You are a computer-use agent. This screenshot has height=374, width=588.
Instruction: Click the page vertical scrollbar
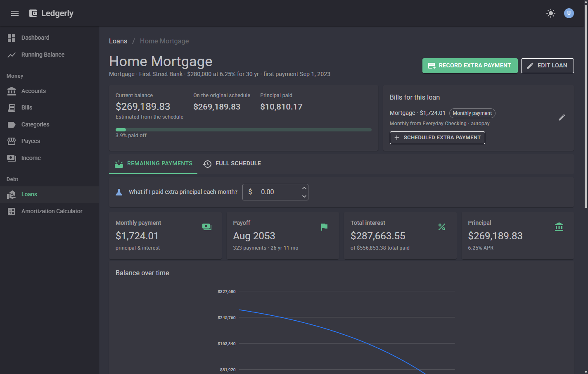[x=586, y=107]
